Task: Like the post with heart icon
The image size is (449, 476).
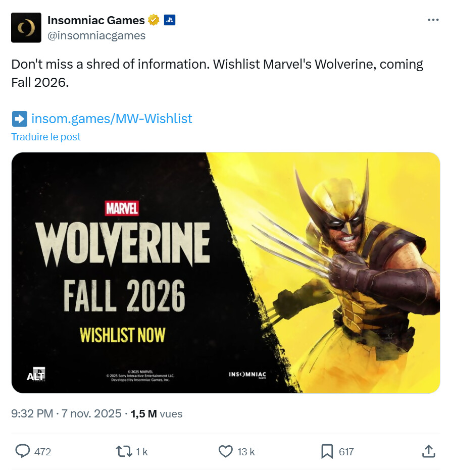Action: pos(225,451)
